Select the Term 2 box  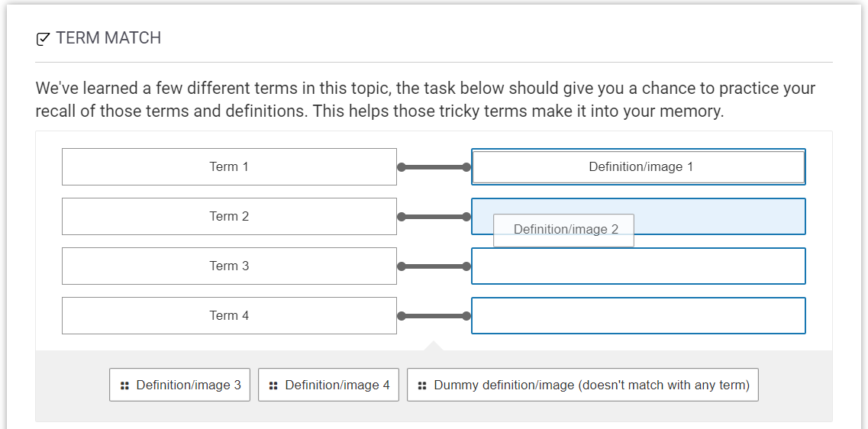pos(229,216)
